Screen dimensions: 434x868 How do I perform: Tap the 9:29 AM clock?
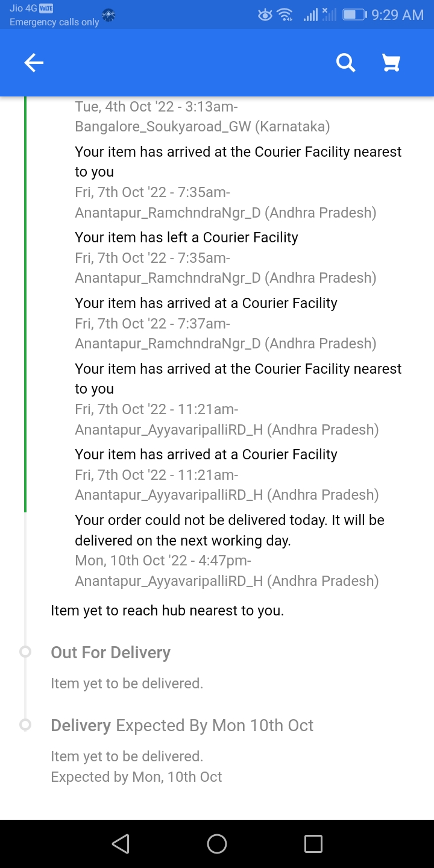click(397, 14)
